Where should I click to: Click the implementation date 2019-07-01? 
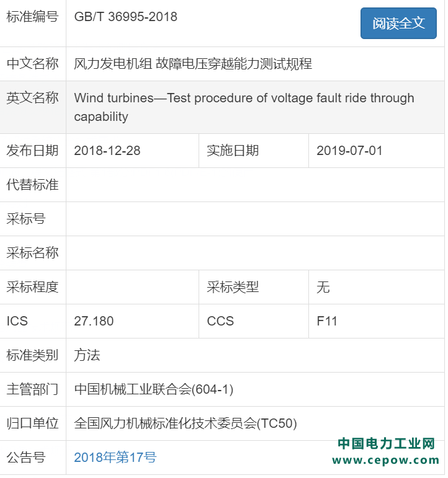point(349,151)
